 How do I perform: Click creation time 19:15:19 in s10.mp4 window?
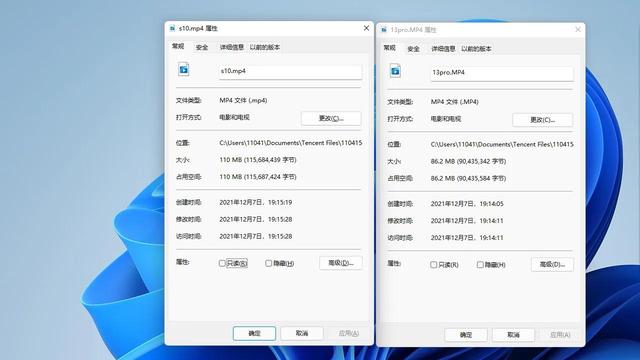click(x=256, y=202)
